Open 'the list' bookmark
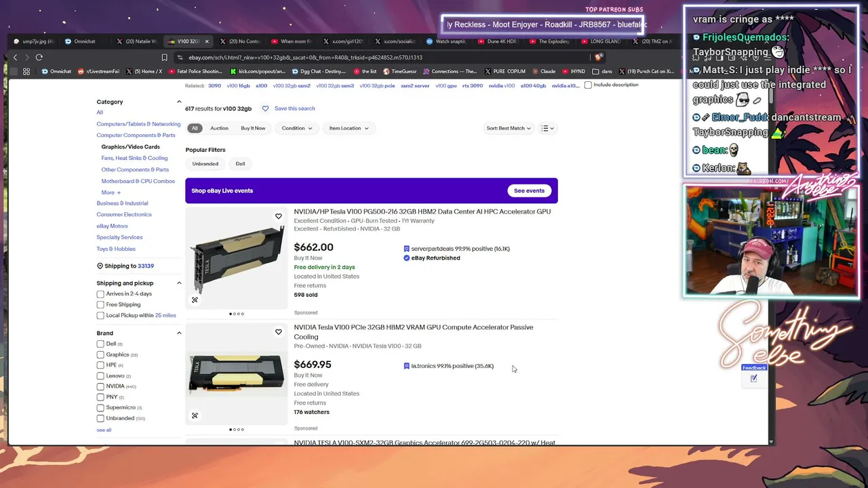The width and height of the screenshot is (868, 488). 366,71
